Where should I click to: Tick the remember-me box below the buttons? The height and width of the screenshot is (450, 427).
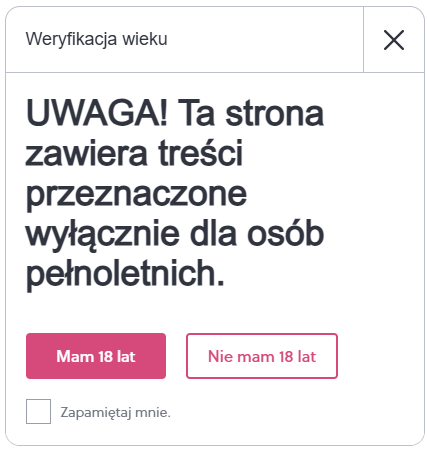coord(38,411)
